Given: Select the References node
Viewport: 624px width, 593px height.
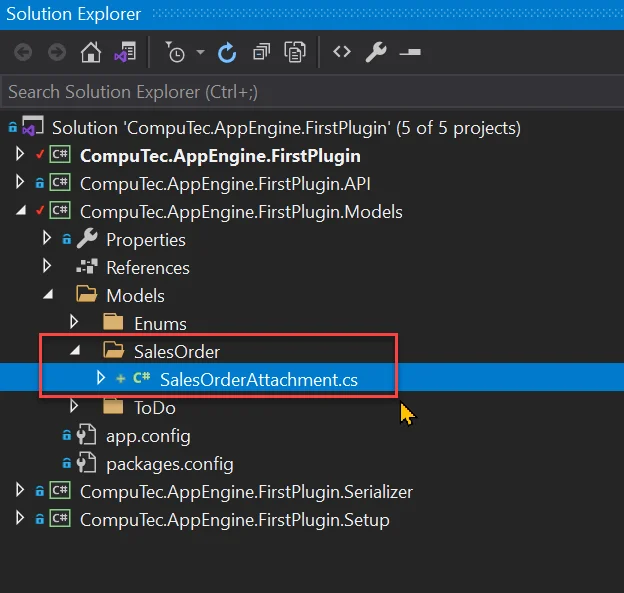Looking at the screenshot, I should pyautogui.click(x=147, y=268).
